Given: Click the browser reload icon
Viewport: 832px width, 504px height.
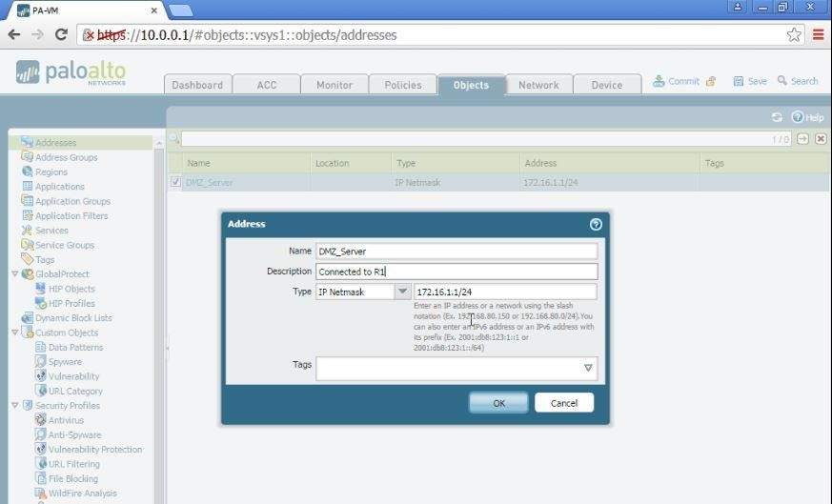Looking at the screenshot, I should point(61,34).
